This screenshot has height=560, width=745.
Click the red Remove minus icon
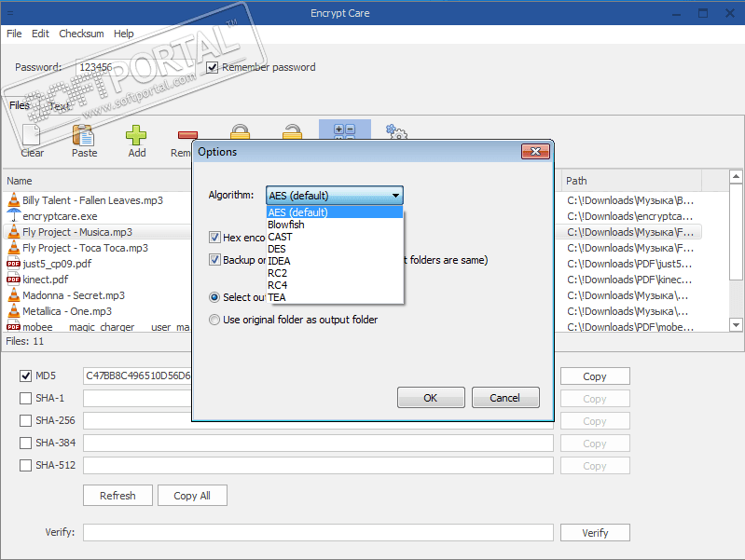pos(187,135)
